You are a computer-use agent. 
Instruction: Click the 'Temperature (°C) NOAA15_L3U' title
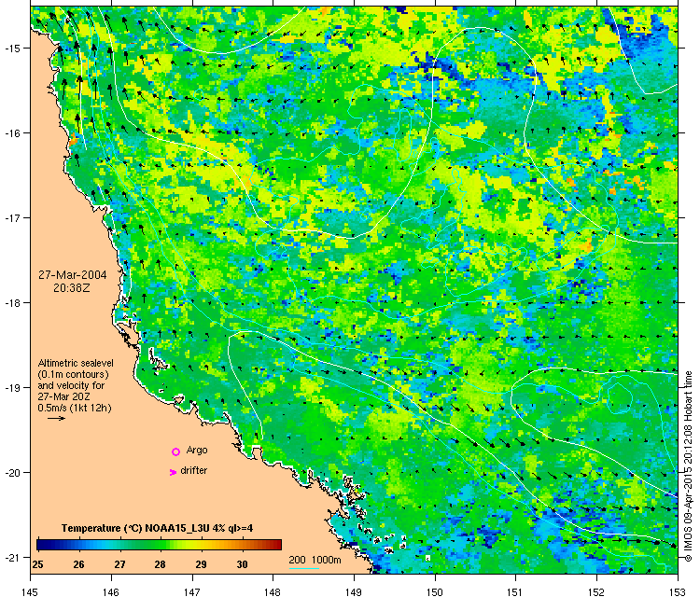(135, 528)
